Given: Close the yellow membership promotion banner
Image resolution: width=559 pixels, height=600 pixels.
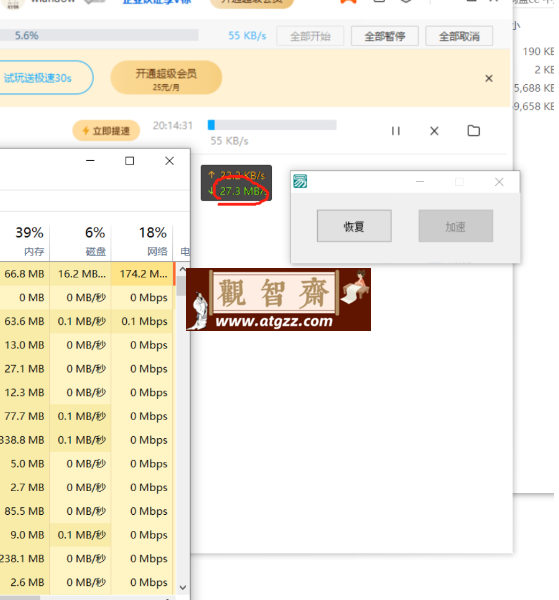Looking at the screenshot, I should 489,78.
